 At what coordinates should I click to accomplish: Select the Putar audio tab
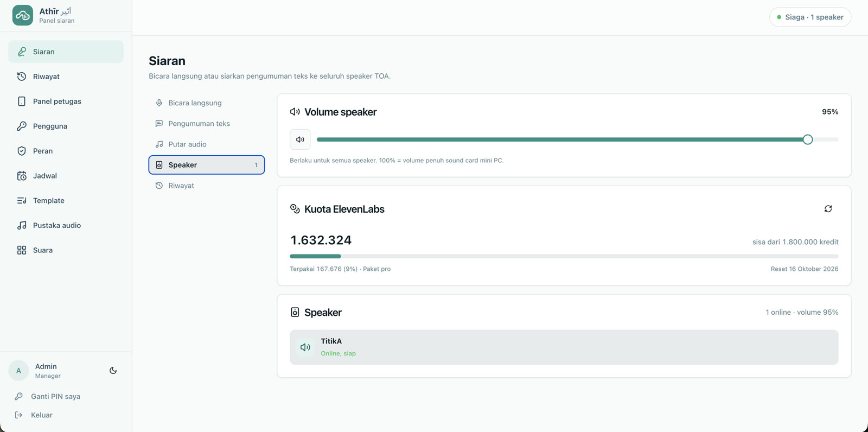pos(207,144)
